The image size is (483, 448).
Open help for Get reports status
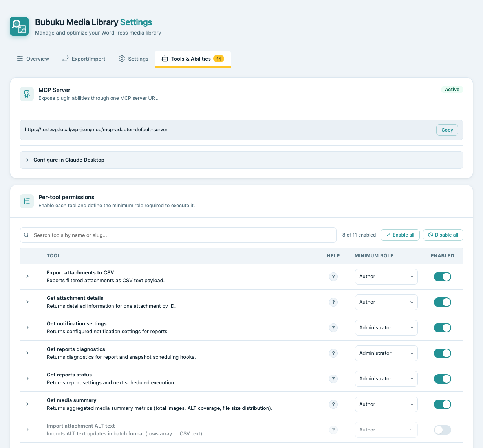point(333,379)
